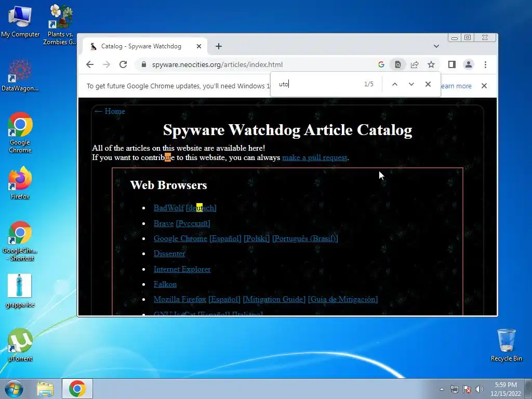The image size is (532, 399).
Task: Select Google Chrome desktop icon
Action: pos(20,132)
